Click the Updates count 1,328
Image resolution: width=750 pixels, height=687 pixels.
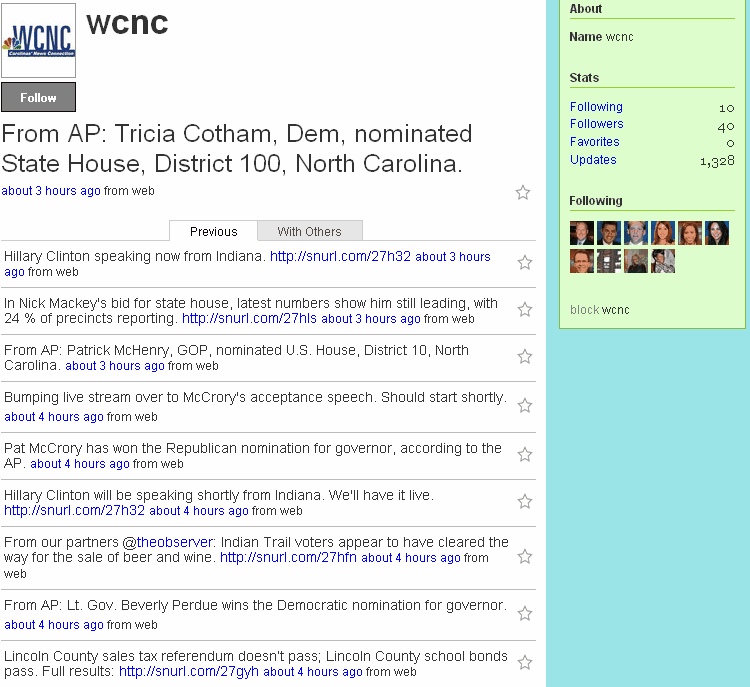coord(717,161)
